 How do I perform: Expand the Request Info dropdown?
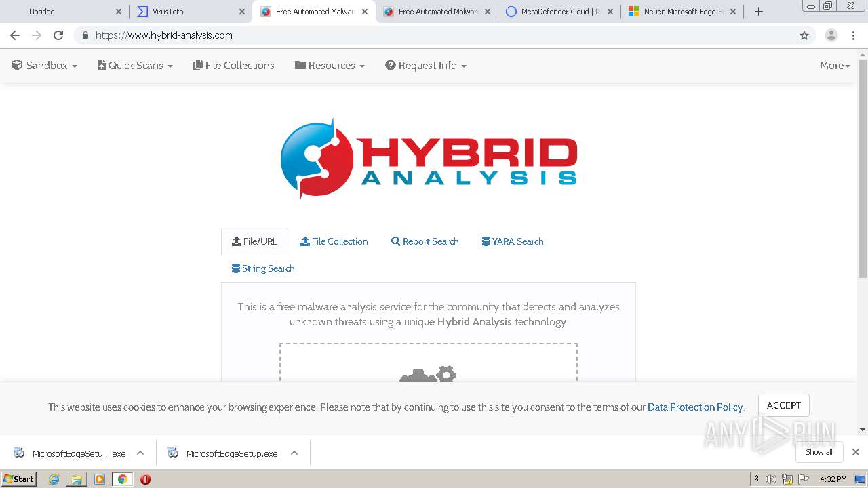tap(426, 66)
